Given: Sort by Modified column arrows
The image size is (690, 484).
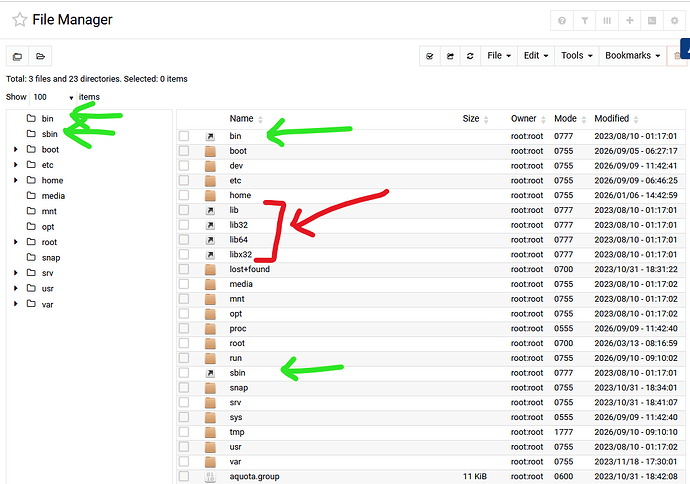Looking at the screenshot, I should 636,119.
